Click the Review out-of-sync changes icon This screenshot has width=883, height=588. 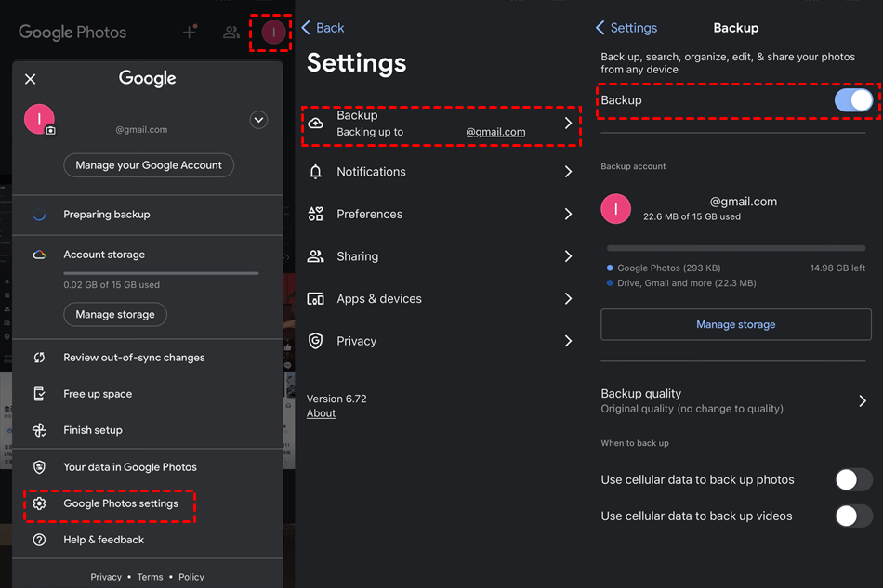[x=39, y=358]
